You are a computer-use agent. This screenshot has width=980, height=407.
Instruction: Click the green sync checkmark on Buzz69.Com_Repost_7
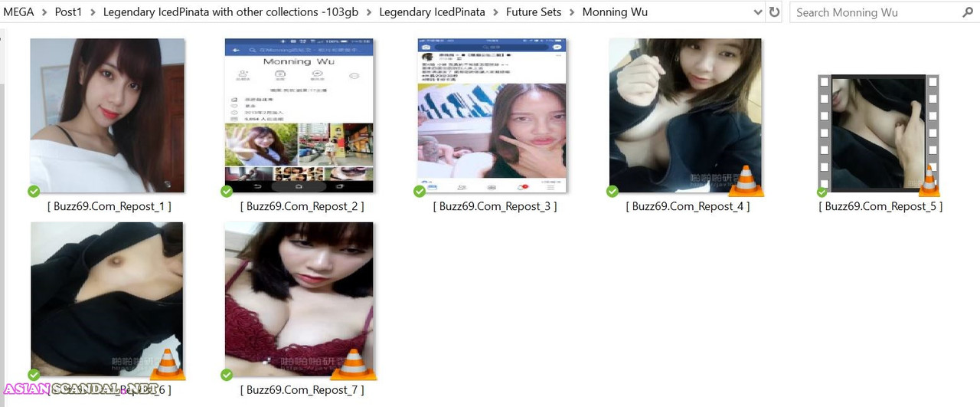coord(227,375)
